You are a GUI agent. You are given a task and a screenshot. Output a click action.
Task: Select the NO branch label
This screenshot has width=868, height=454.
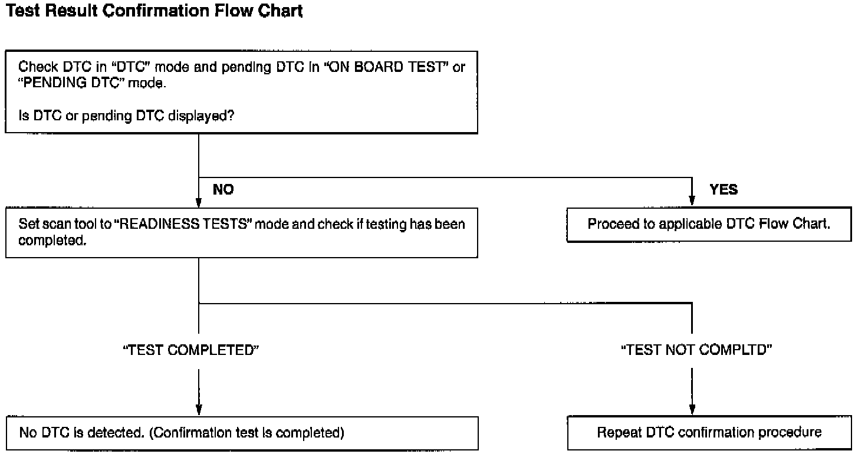point(222,190)
